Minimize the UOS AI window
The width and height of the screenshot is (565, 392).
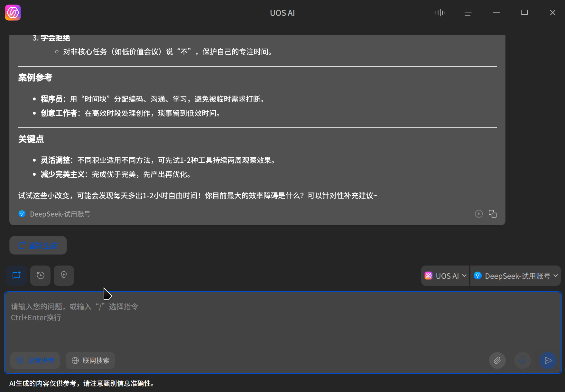point(496,13)
